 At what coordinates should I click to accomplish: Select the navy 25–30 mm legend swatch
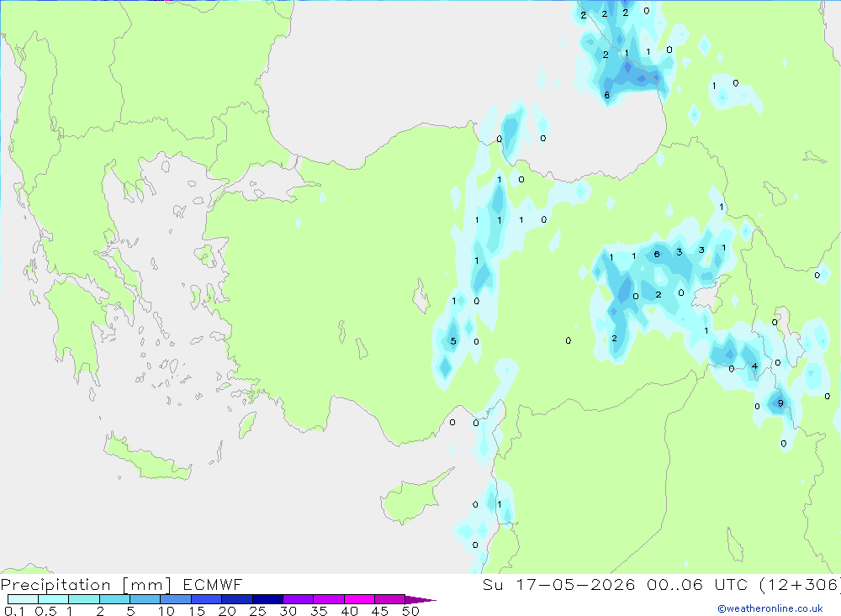tap(267, 599)
